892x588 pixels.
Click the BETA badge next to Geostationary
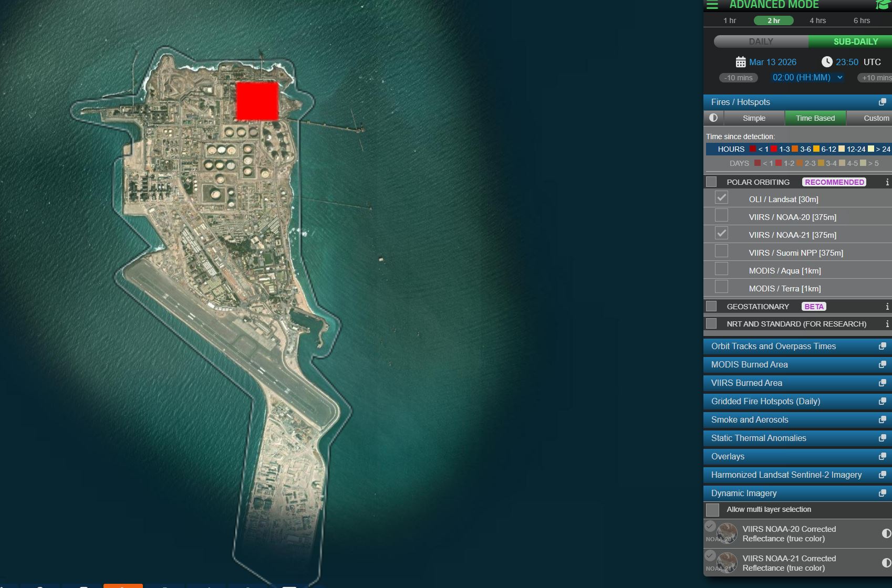(x=814, y=307)
